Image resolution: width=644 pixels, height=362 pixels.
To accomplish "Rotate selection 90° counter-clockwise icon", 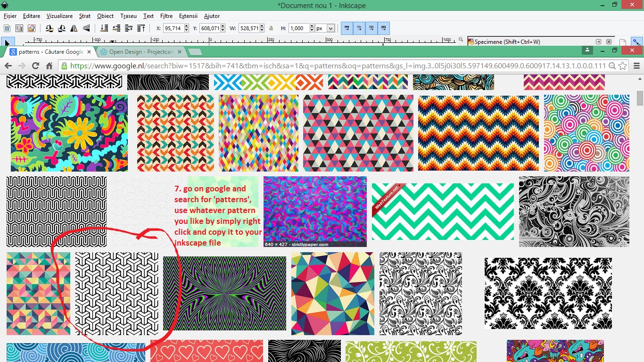I will coord(50,28).
